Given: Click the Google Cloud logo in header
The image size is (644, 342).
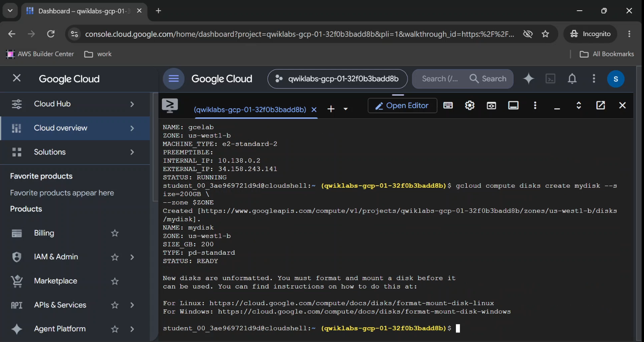Looking at the screenshot, I should pos(222,79).
